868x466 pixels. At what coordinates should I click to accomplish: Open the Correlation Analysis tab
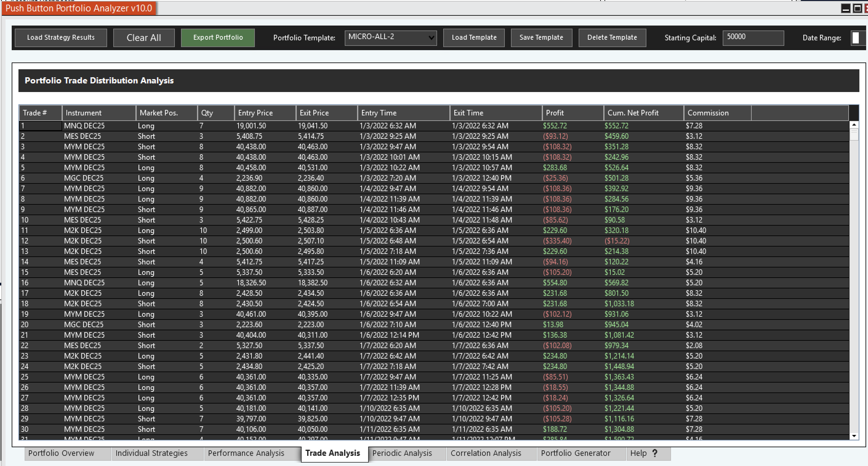(485, 453)
